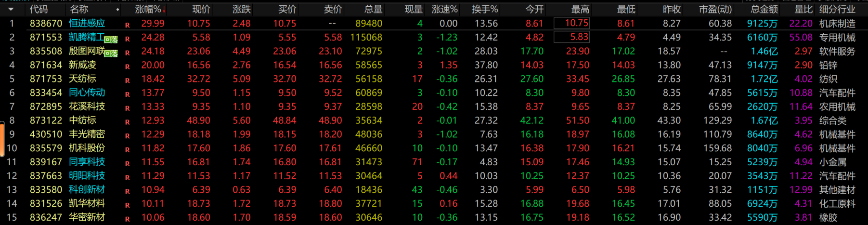Image resolution: width=868 pixels, height=225 pixels.
Task: Select stock code 835579
Action: pyautogui.click(x=46, y=148)
